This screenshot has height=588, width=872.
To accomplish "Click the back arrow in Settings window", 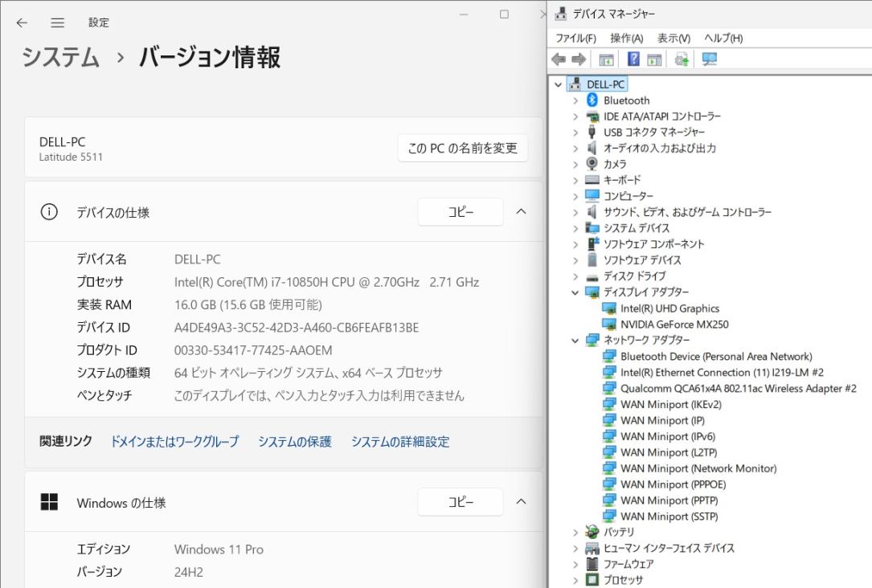I will pyautogui.click(x=22, y=22).
